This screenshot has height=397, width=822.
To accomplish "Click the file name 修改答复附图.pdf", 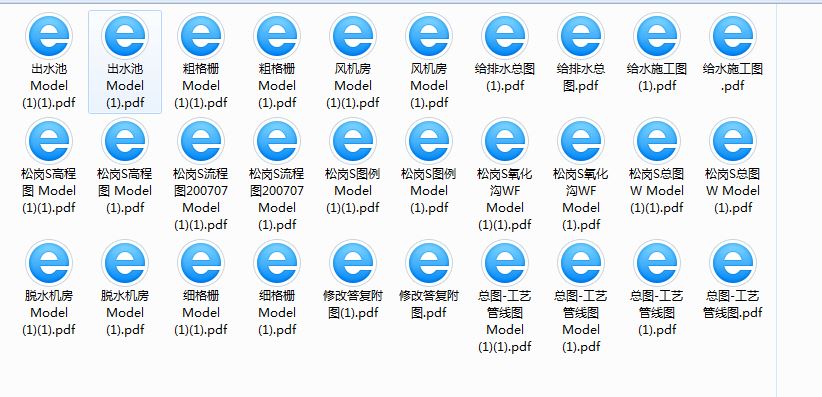I will click(429, 305).
